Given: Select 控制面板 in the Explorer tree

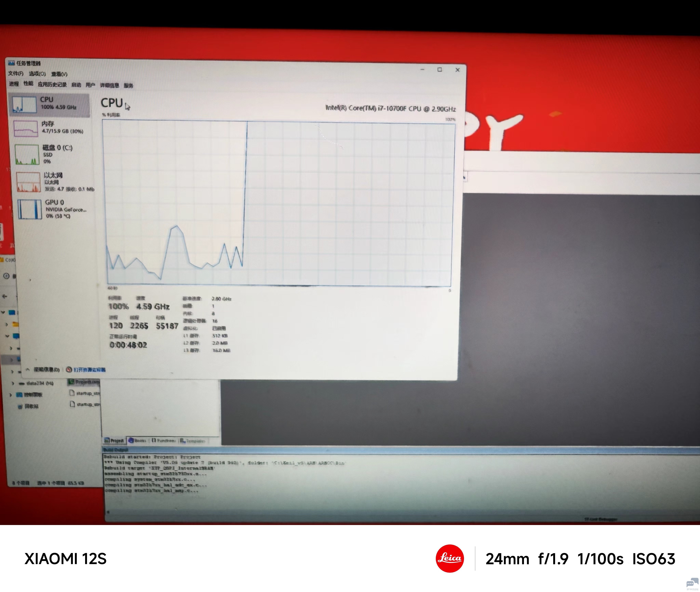Looking at the screenshot, I should [33, 395].
